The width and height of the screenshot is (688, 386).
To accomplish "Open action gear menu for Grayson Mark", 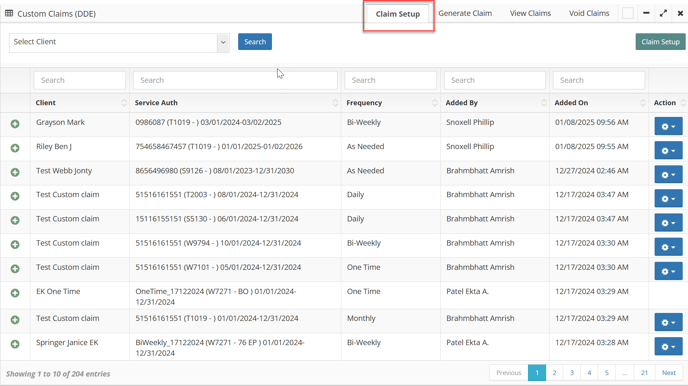I will pyautogui.click(x=668, y=126).
